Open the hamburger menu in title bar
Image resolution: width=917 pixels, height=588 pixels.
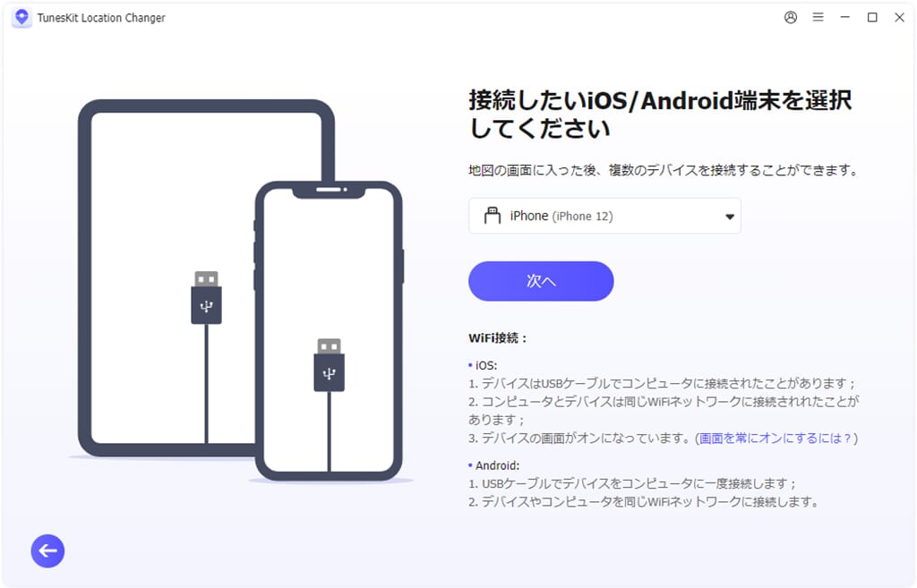(818, 18)
